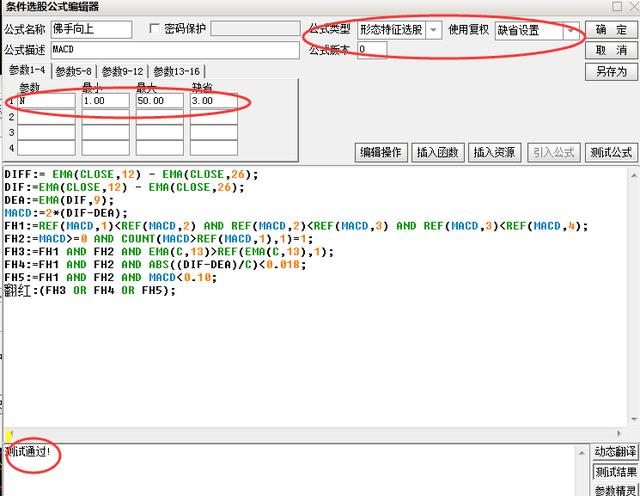Switch to the 参数5-8 tab

pyautogui.click(x=75, y=71)
